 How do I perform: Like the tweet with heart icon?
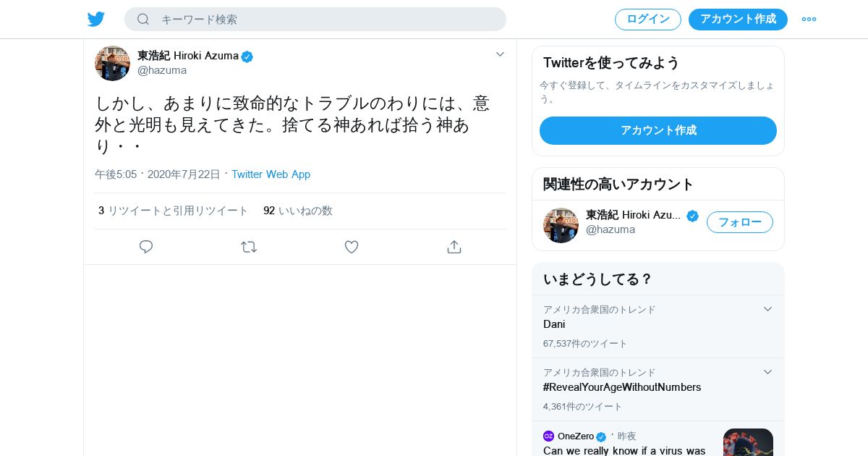(352, 247)
